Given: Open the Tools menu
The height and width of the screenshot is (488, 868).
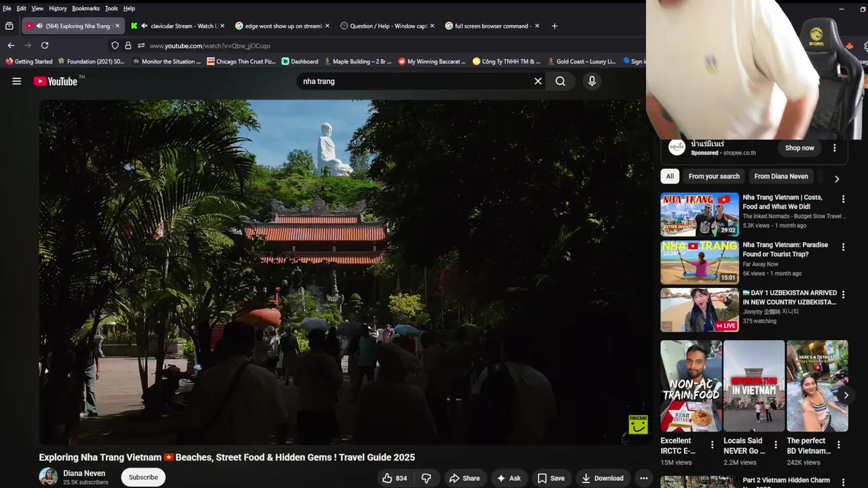Looking at the screenshot, I should click(x=111, y=8).
